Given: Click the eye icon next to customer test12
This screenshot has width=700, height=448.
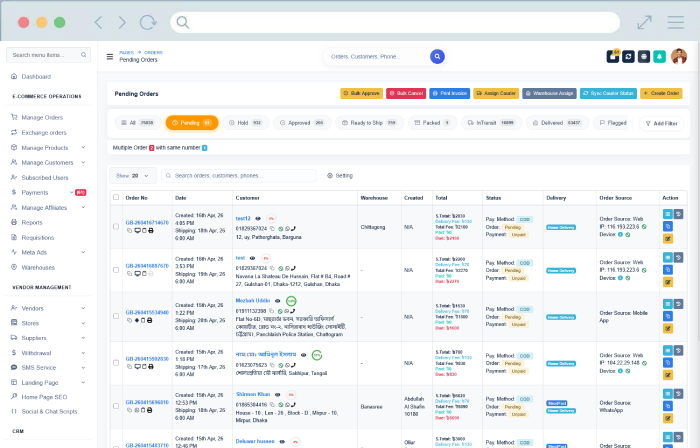Looking at the screenshot, I should click(258, 217).
